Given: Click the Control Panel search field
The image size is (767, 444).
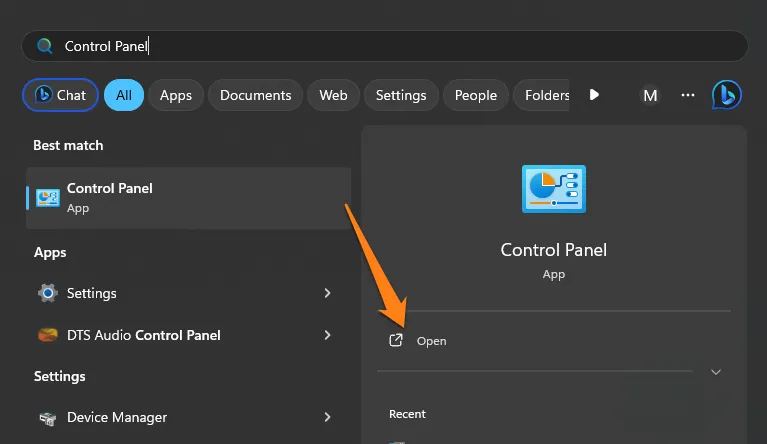Looking at the screenshot, I should point(384,46).
